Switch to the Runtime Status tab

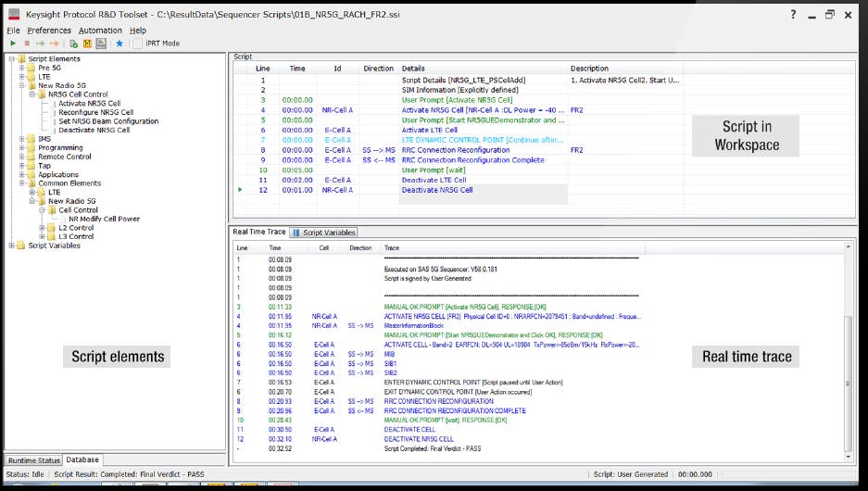pyautogui.click(x=33, y=460)
